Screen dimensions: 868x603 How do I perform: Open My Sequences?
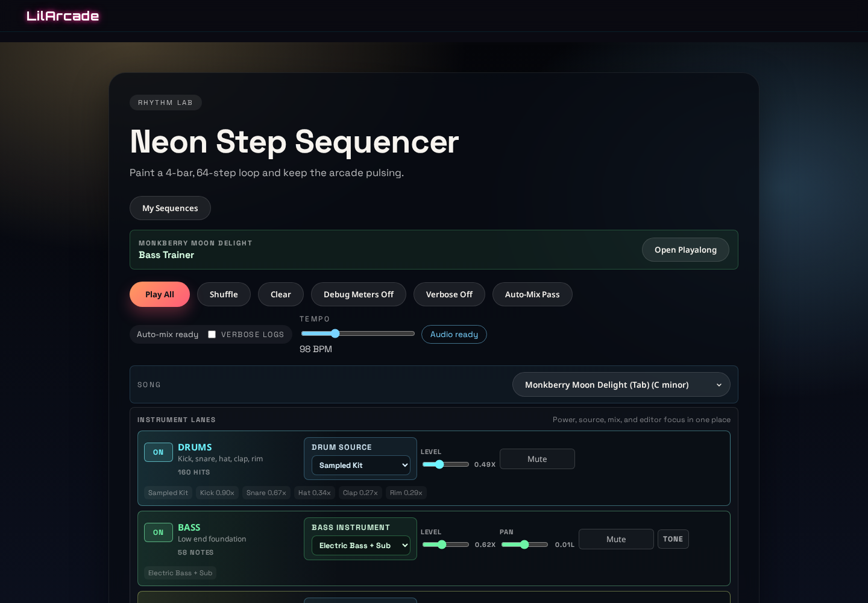tap(170, 208)
